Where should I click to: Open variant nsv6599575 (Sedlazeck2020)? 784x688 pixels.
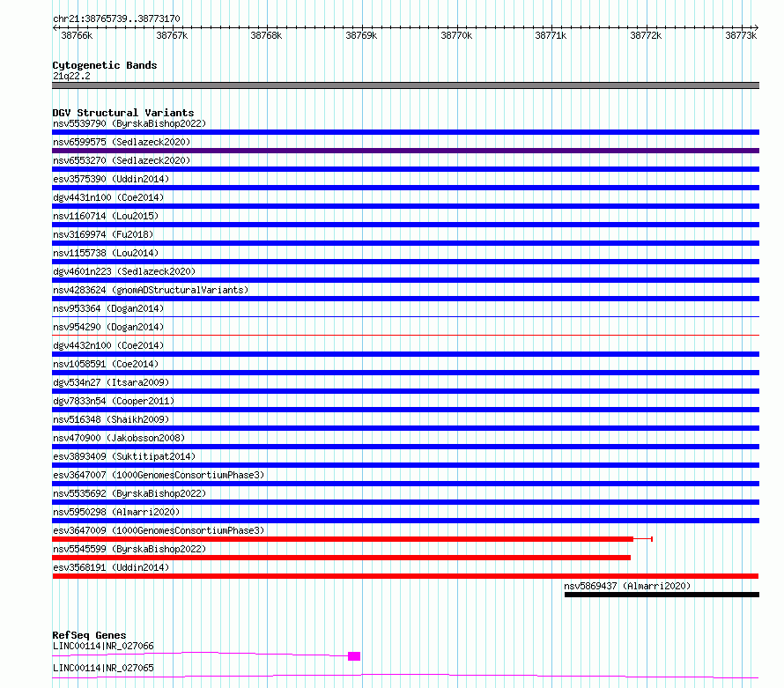tap(122, 142)
